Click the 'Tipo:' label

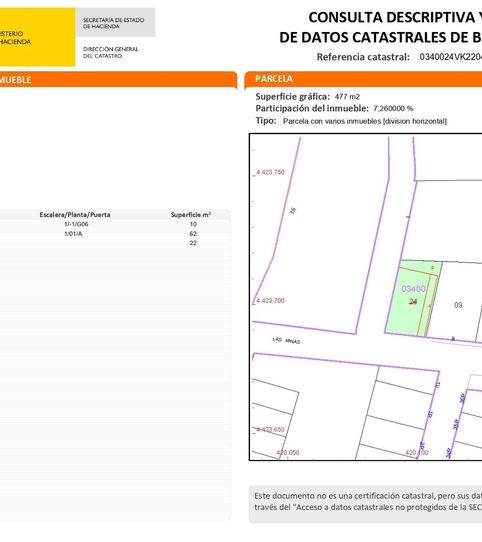[266, 121]
